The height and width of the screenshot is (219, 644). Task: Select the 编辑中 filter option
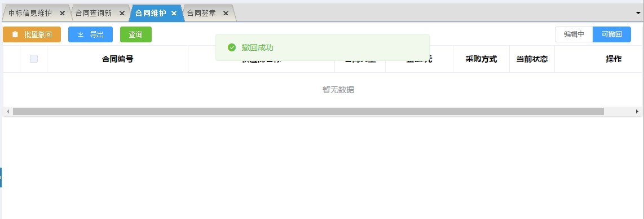574,34
